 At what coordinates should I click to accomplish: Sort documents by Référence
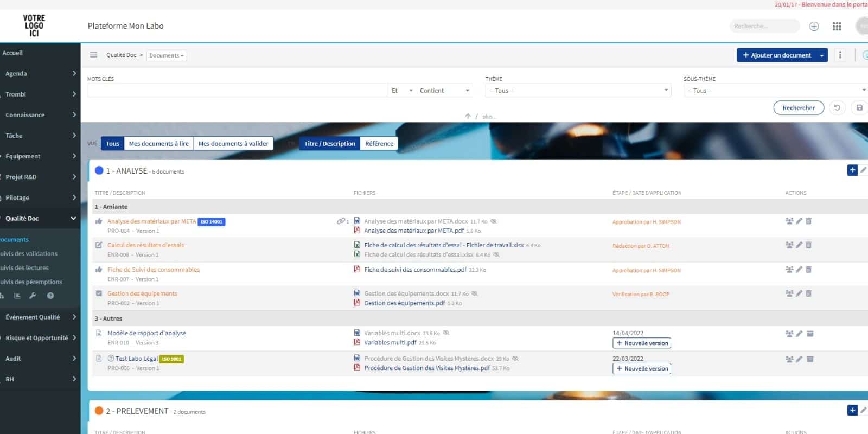pyautogui.click(x=379, y=144)
